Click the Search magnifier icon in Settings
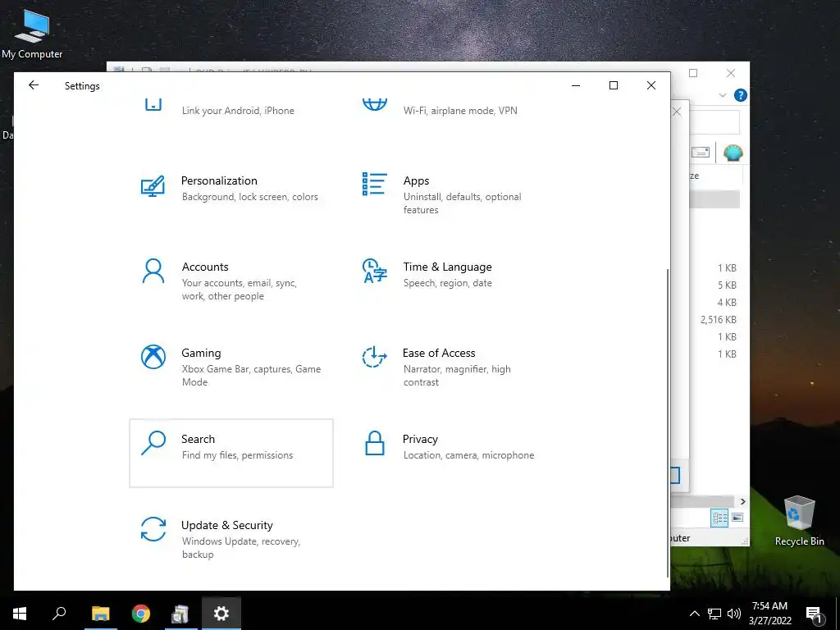 point(153,443)
